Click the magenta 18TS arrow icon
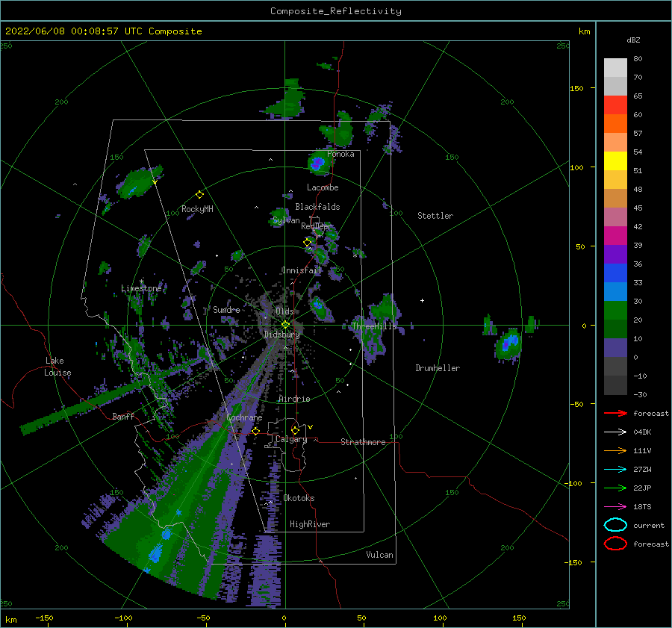This screenshot has height=628, width=672. coord(615,507)
